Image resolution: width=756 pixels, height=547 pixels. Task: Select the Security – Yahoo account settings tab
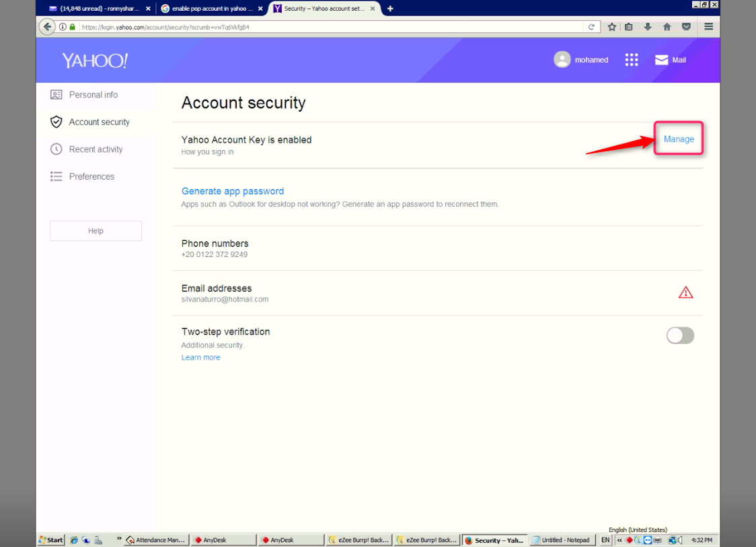[324, 9]
